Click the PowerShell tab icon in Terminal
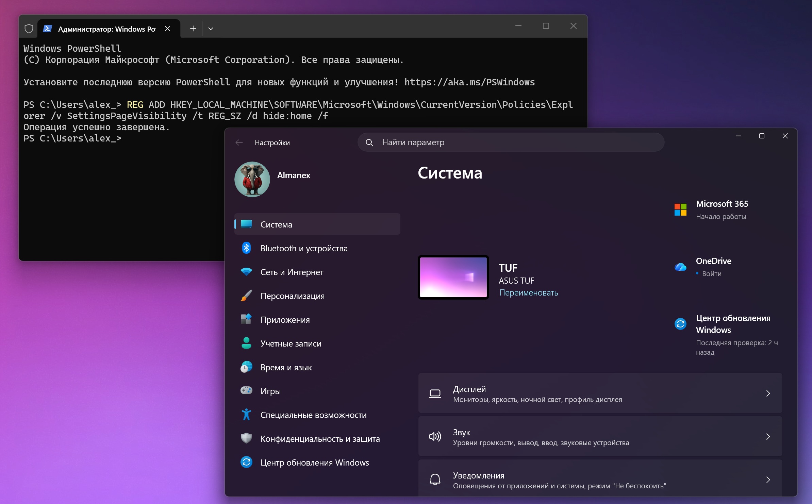The height and width of the screenshot is (504, 812). pos(47,29)
